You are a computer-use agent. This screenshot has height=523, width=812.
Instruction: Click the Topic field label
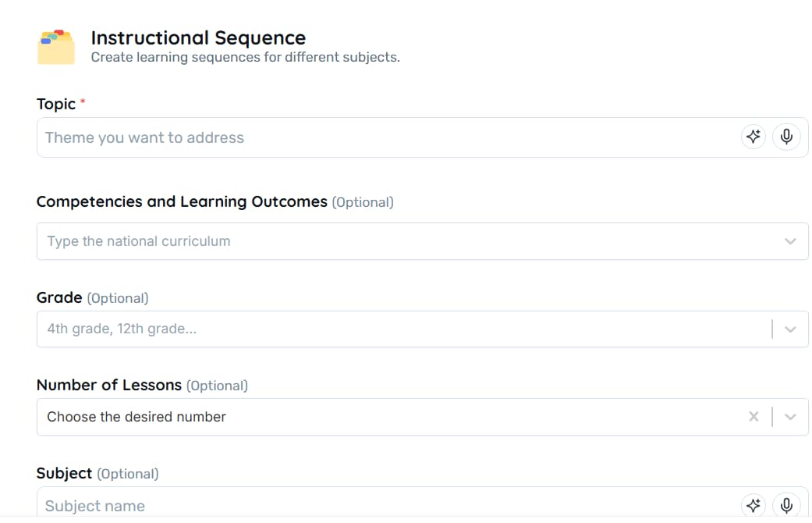pos(56,104)
